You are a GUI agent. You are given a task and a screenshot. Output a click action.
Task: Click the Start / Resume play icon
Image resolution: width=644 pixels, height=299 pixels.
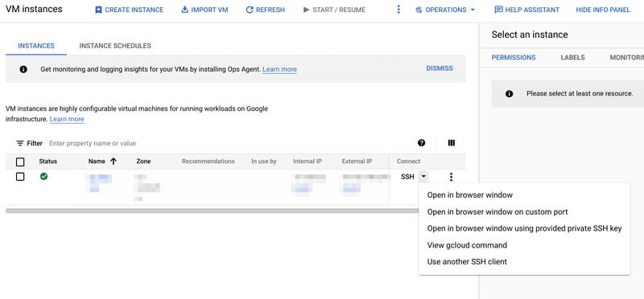(306, 10)
